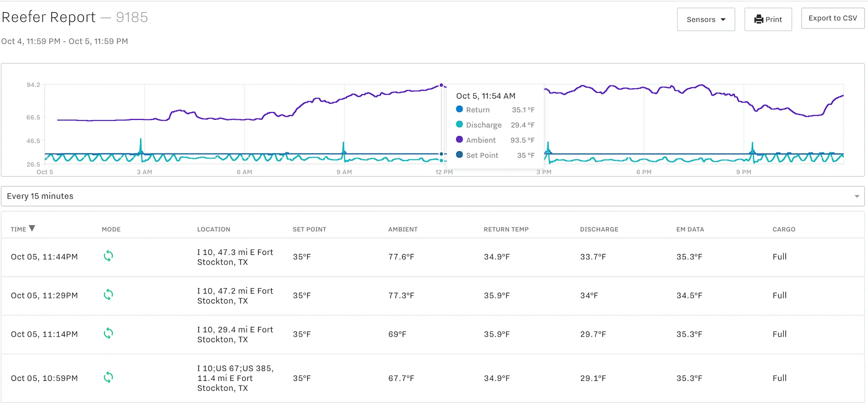
Task: Click the sort triangle icon beside TIME
Action: click(x=32, y=227)
